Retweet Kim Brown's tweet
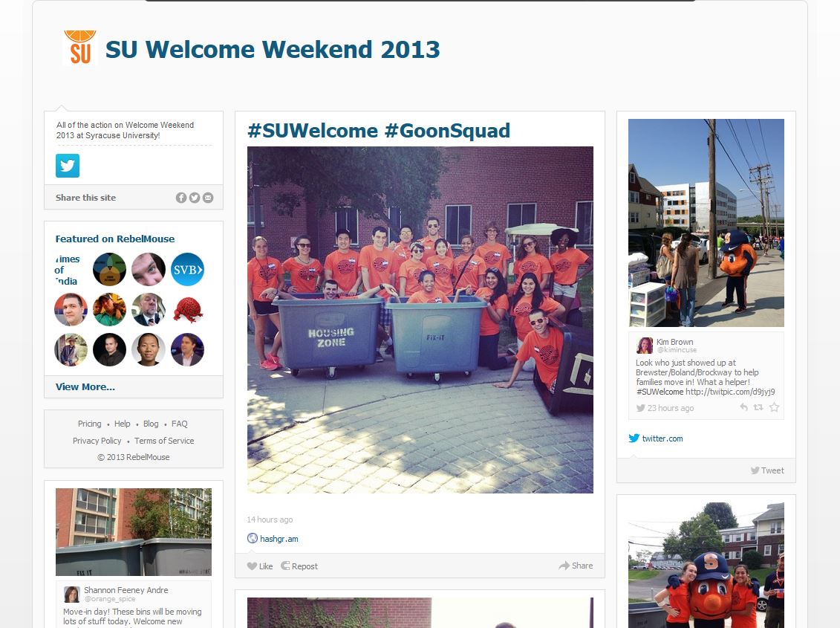The image size is (840, 628). coord(758,407)
